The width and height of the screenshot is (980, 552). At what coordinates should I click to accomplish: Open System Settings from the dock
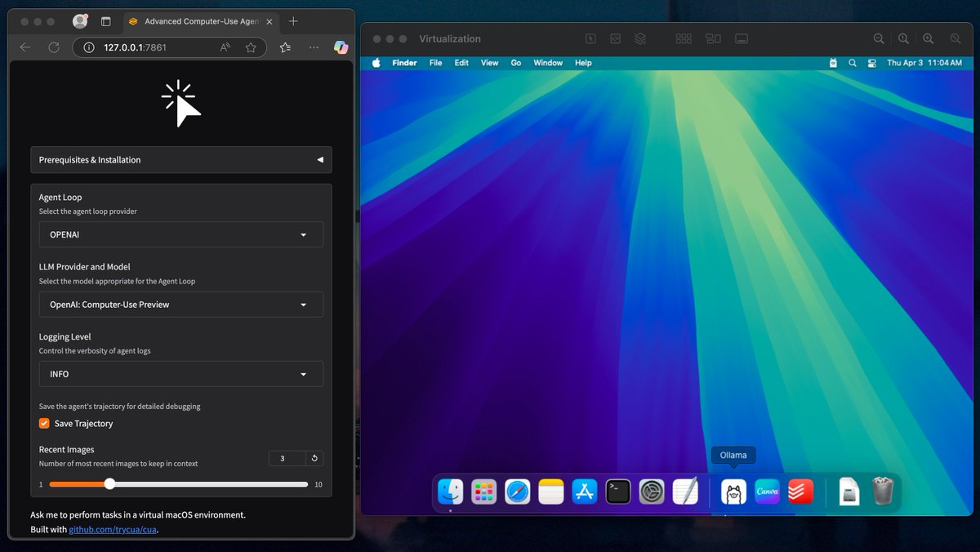[651, 491]
